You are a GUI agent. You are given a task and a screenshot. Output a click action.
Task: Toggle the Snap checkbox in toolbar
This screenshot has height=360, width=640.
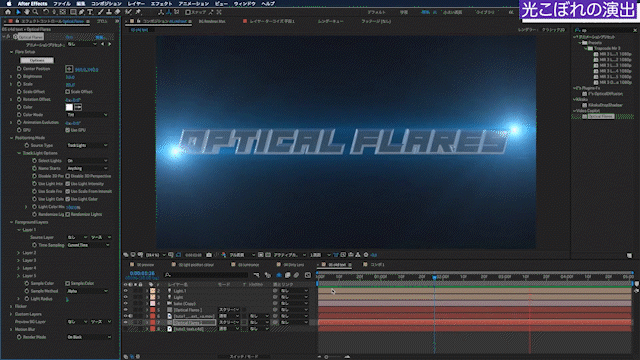click(x=188, y=12)
